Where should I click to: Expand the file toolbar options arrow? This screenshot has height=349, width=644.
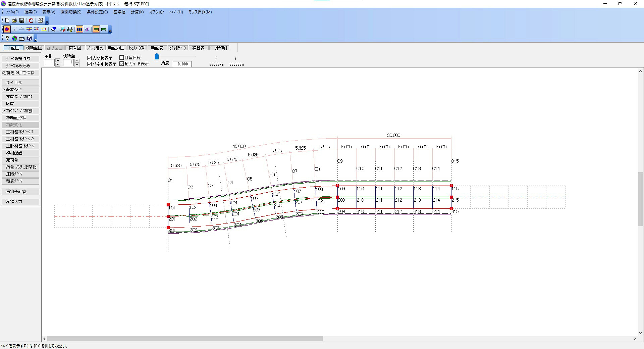pyautogui.click(x=47, y=22)
